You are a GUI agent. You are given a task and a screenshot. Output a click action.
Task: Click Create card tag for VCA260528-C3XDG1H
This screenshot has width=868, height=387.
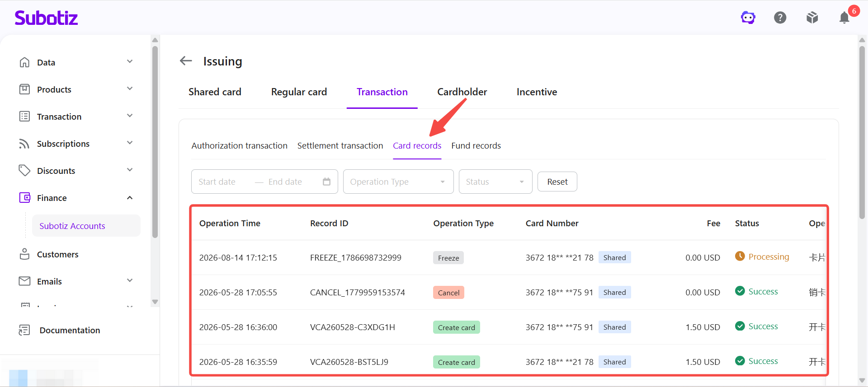point(457,327)
